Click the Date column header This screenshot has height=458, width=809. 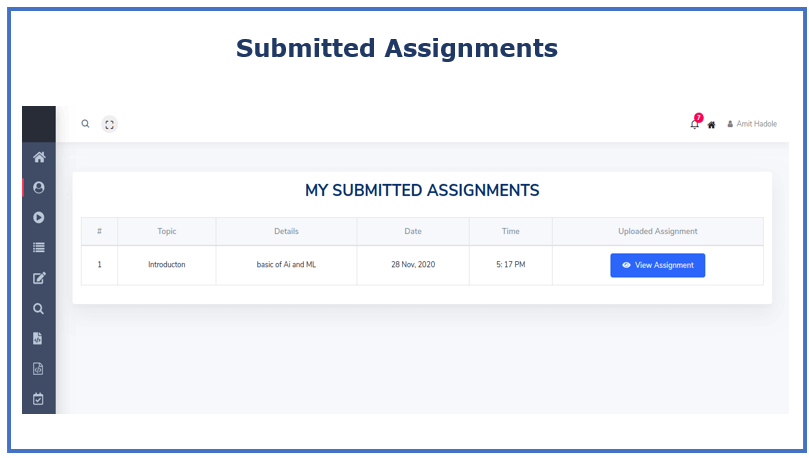tap(413, 231)
